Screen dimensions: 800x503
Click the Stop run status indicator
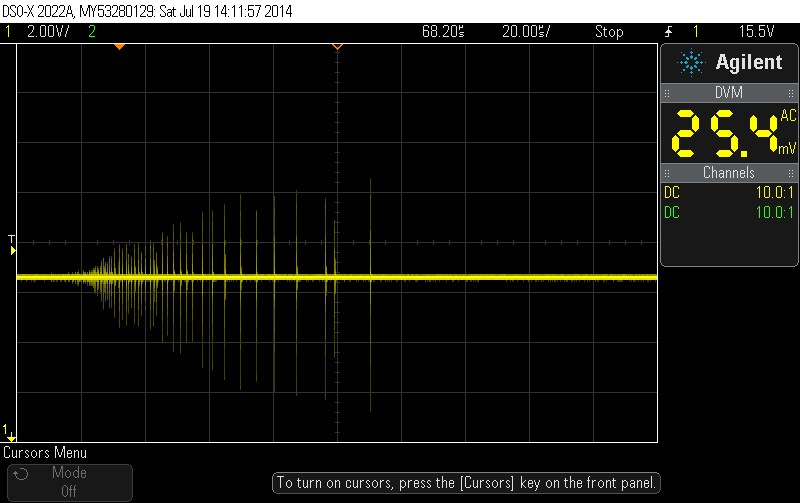pos(609,32)
